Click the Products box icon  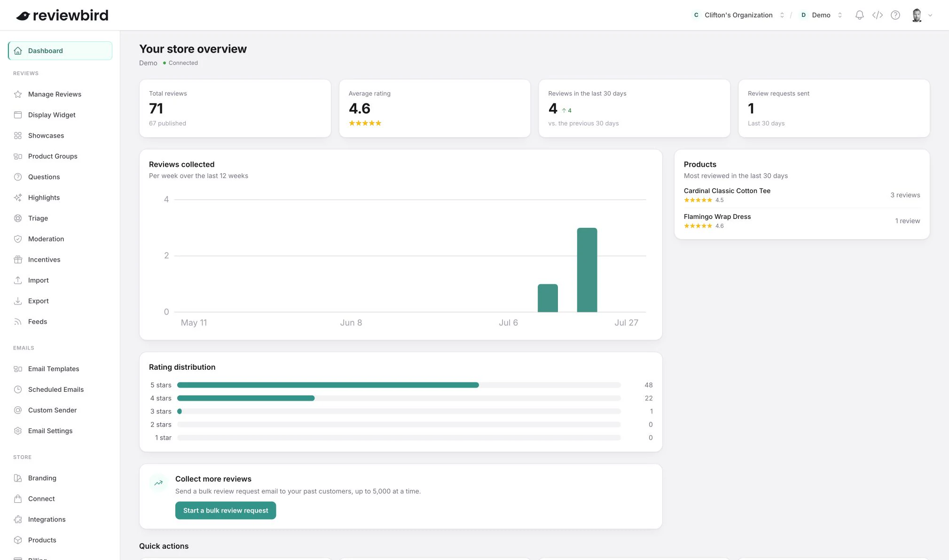[x=18, y=540]
